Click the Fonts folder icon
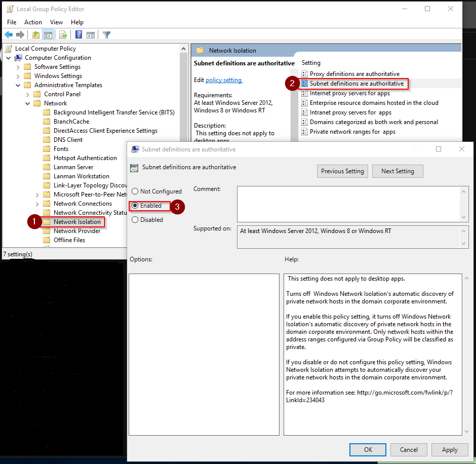476x464 pixels. click(47, 149)
